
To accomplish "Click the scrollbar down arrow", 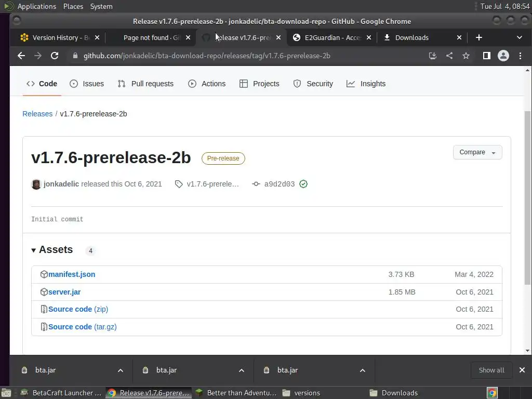I will [x=527, y=351].
